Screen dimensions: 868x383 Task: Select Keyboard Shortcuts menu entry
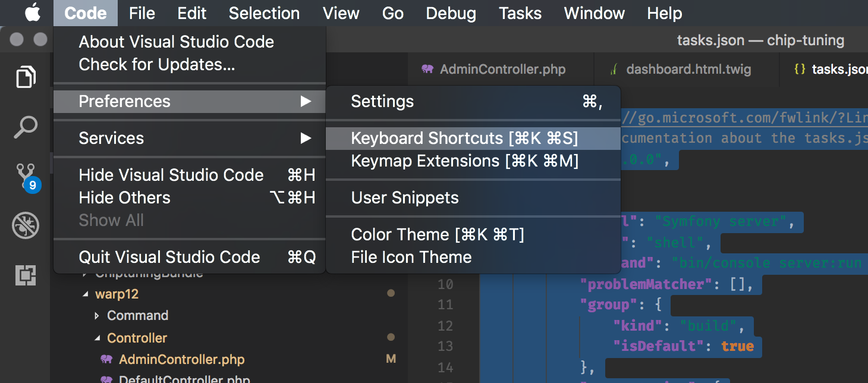[x=464, y=139]
